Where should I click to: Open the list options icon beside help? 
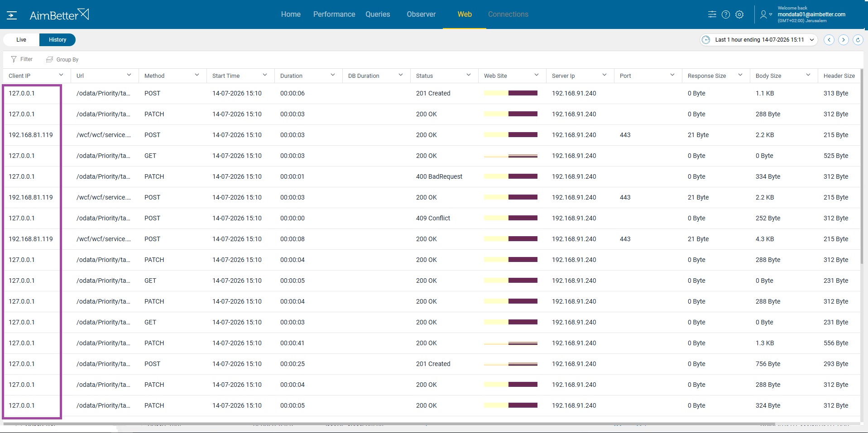point(712,14)
